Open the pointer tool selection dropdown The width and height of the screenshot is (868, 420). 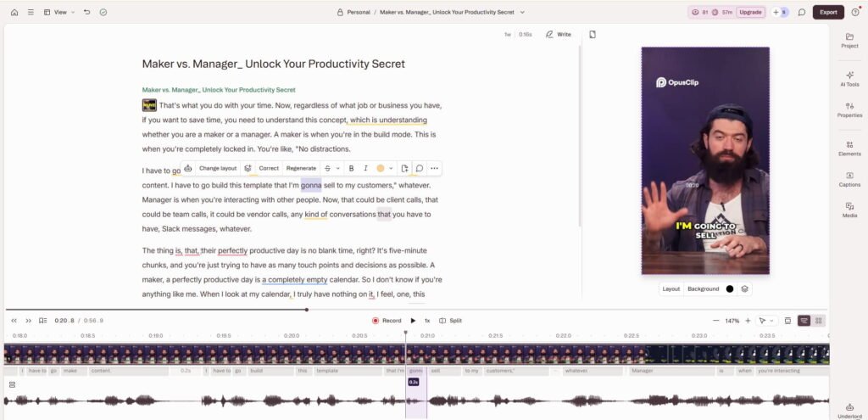[766, 320]
